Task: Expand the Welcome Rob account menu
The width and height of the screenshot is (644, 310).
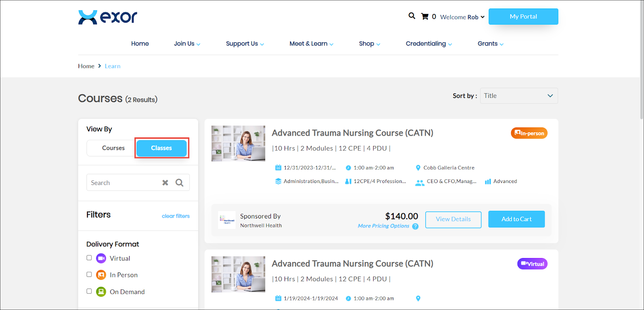Action: click(462, 17)
